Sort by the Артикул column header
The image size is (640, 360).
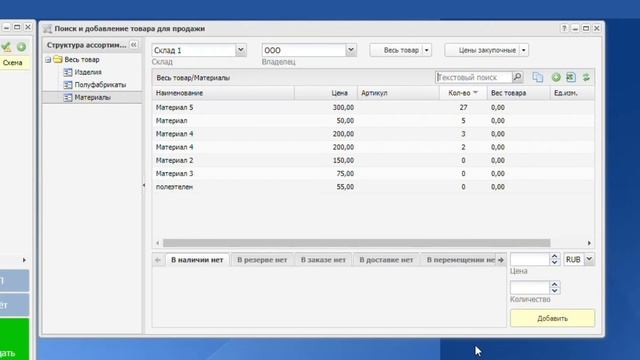[x=398, y=93]
